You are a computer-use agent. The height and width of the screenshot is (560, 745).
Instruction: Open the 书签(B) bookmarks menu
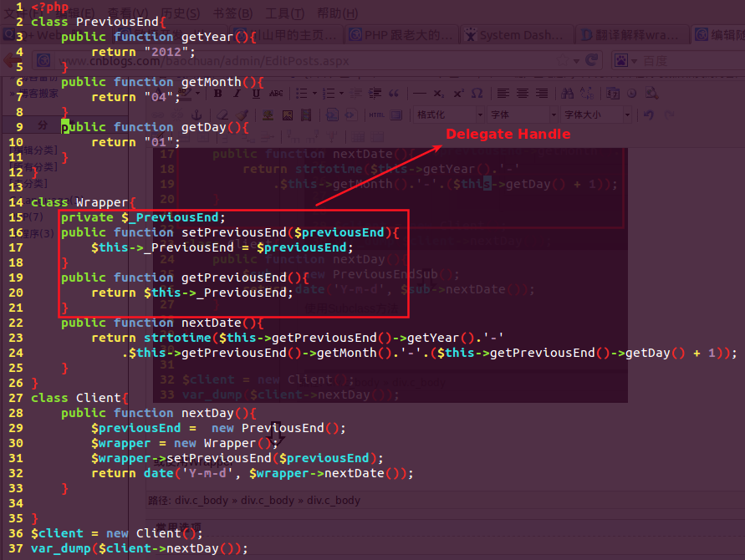tap(232, 13)
